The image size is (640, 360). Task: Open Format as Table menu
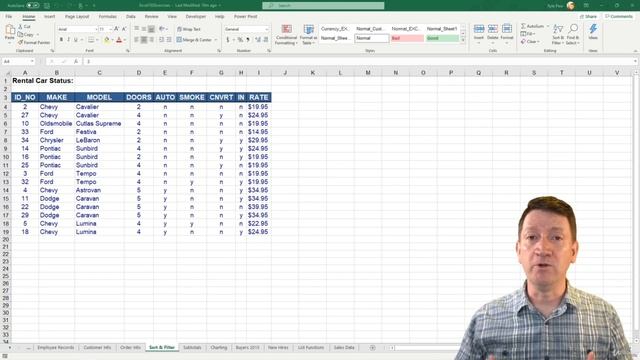[309, 34]
